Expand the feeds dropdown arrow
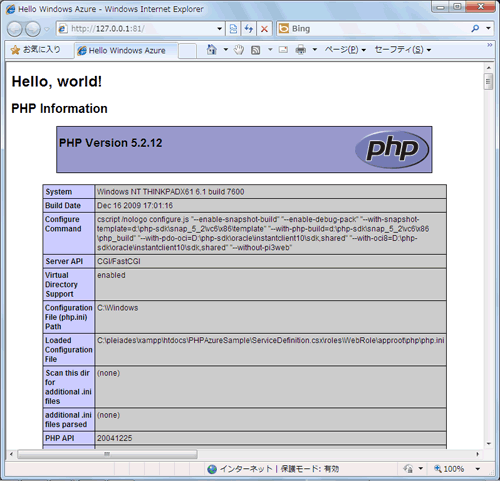500x481 pixels. coord(270,50)
